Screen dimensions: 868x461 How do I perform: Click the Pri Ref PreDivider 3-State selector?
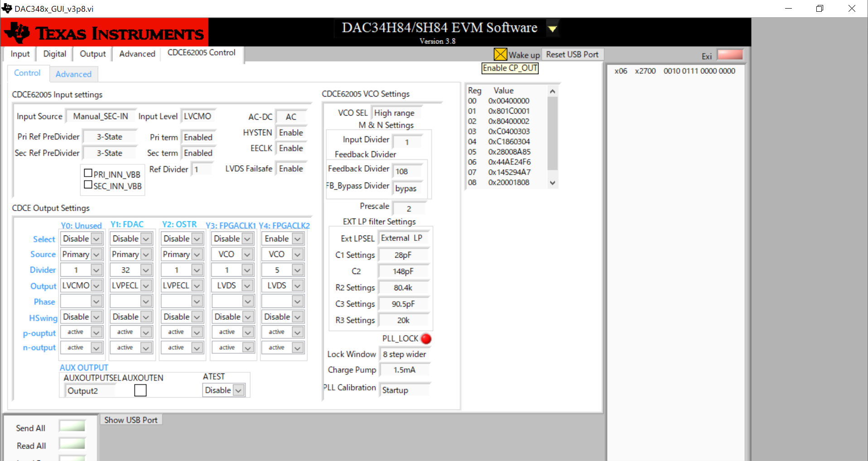click(110, 137)
